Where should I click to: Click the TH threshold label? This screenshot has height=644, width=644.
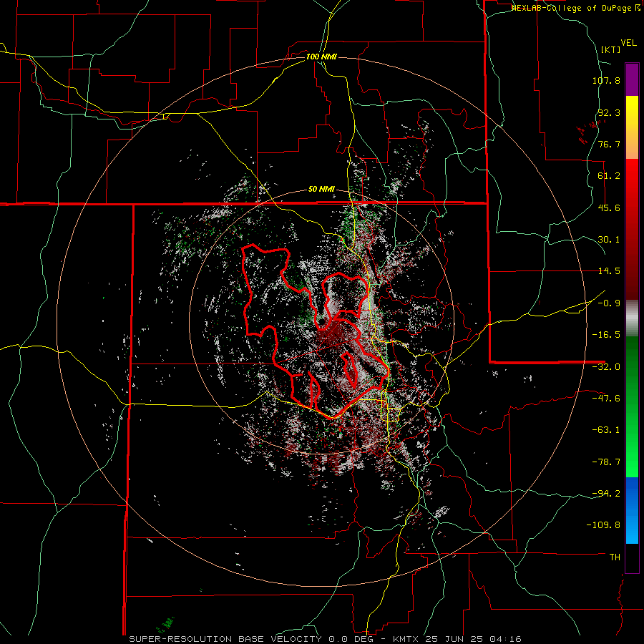(615, 557)
